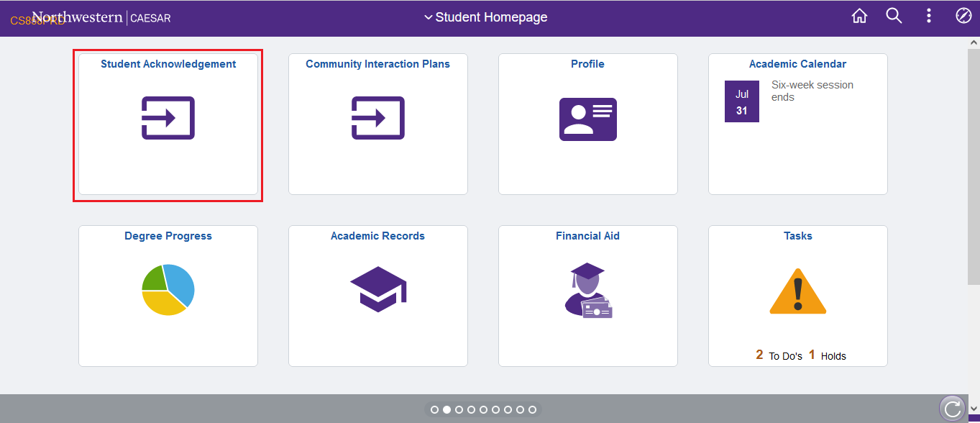The width and height of the screenshot is (980, 423).
Task: Click the Jul 31 calendar date box
Action: point(742,101)
